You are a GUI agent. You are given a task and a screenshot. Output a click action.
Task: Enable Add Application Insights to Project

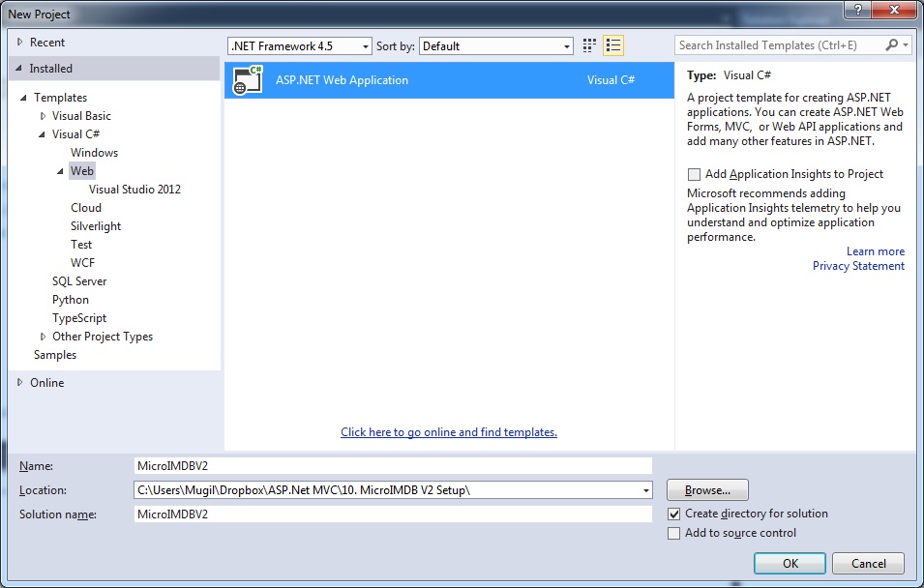pos(694,174)
